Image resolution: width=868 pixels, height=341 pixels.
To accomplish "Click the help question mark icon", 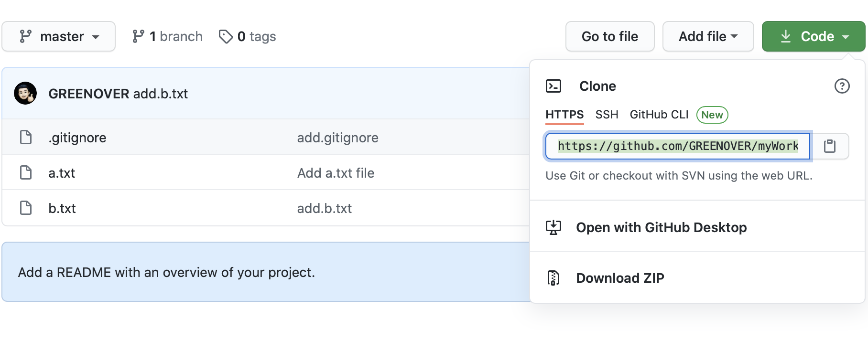I will [842, 86].
